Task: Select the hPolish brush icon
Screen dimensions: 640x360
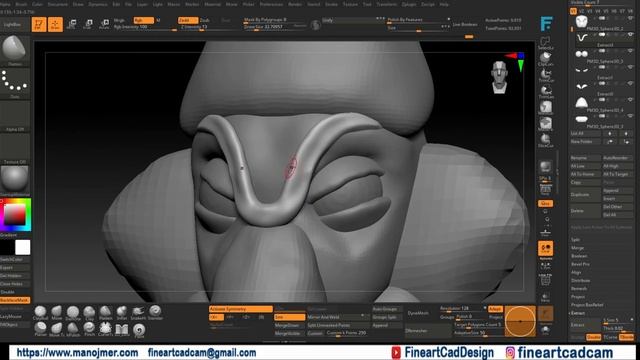Action: pos(73,329)
